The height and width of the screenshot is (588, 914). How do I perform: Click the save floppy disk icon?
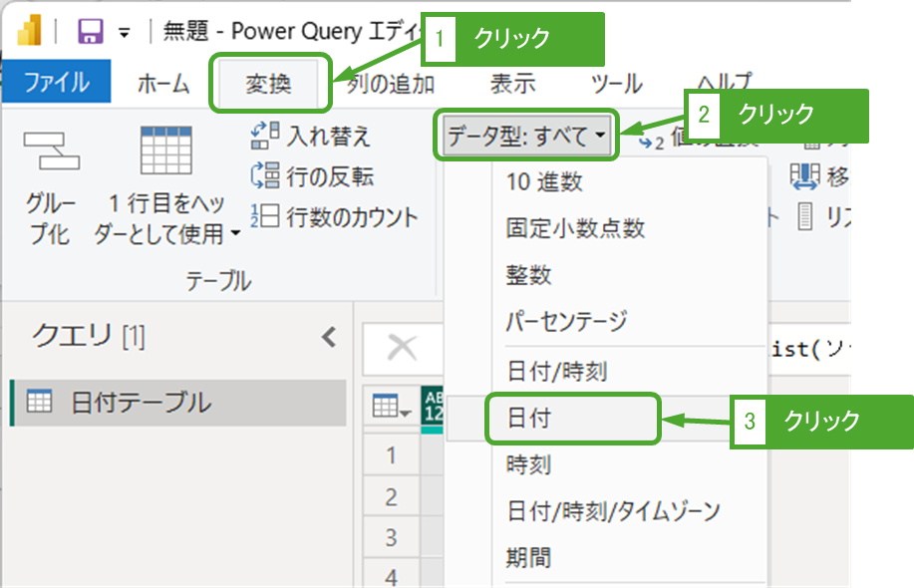90,32
